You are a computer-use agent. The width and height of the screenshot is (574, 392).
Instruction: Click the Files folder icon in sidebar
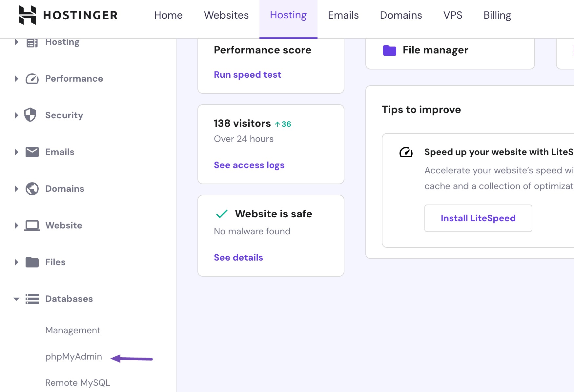[x=31, y=262]
